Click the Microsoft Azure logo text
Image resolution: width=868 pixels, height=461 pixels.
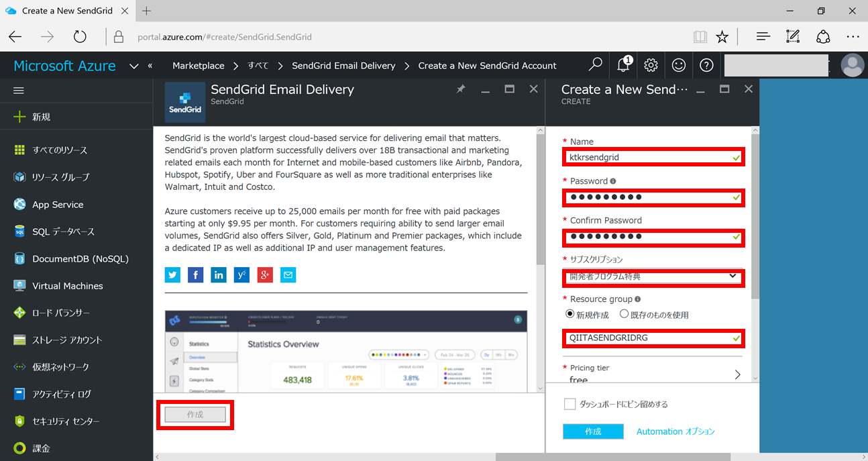pyautogui.click(x=64, y=66)
